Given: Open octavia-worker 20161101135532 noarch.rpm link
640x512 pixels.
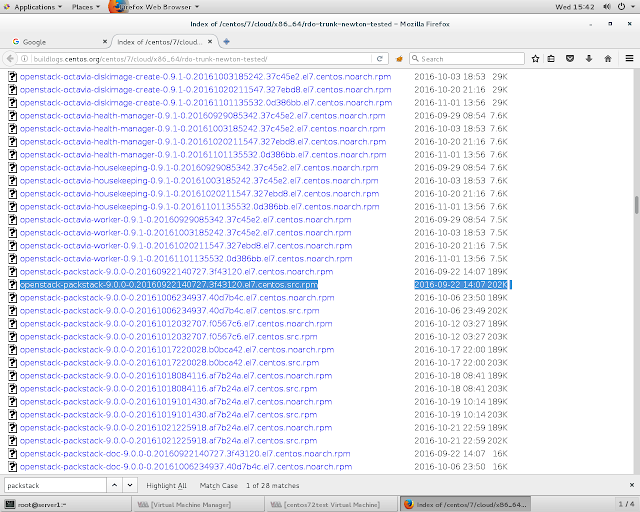Looking at the screenshot, I should click(186, 258).
